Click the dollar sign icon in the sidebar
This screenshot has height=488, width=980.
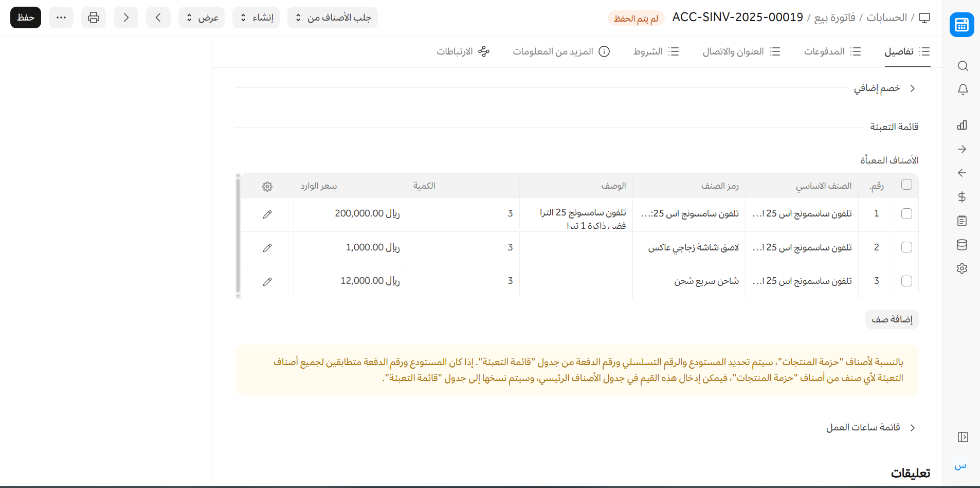962,197
